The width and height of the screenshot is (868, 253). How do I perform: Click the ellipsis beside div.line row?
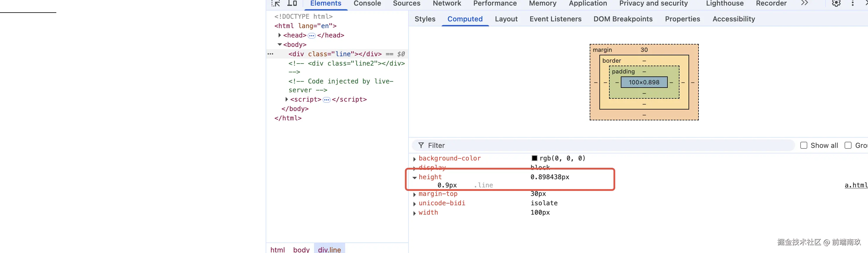click(270, 54)
